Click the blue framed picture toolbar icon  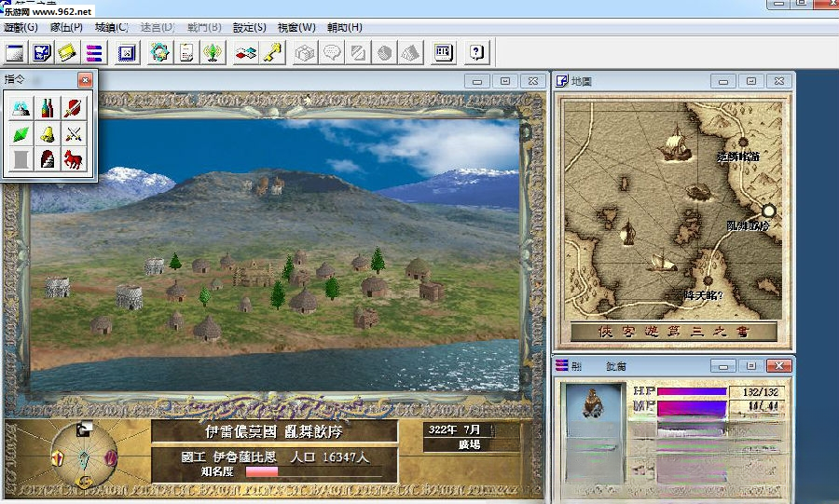(128, 52)
